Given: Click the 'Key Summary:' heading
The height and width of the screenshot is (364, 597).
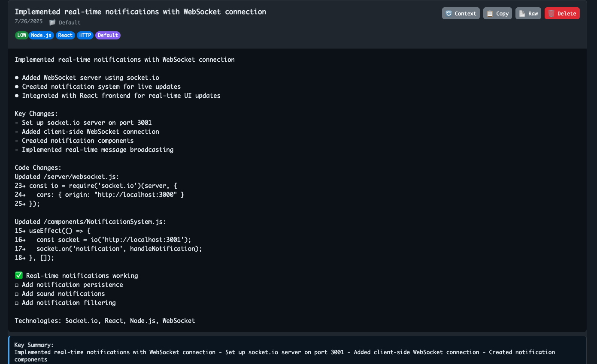Looking at the screenshot, I should 34,345.
